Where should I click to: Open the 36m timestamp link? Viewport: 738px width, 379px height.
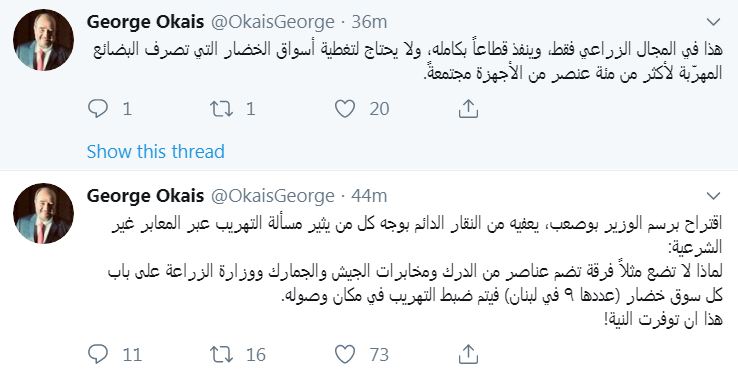(370, 22)
